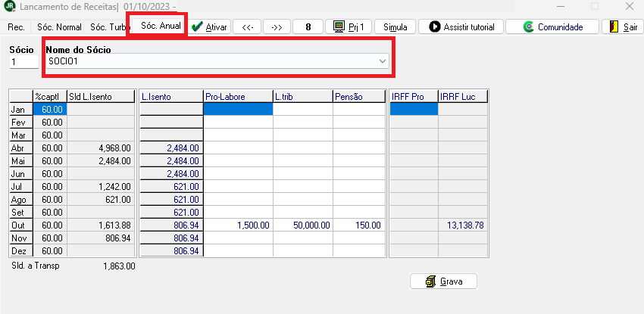Open the Sóc. Normal tab
The width and height of the screenshot is (644, 314).
click(59, 26)
